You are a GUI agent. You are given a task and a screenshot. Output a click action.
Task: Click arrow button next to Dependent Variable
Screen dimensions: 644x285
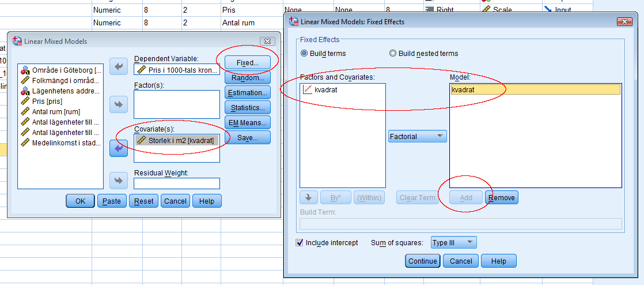click(x=118, y=67)
